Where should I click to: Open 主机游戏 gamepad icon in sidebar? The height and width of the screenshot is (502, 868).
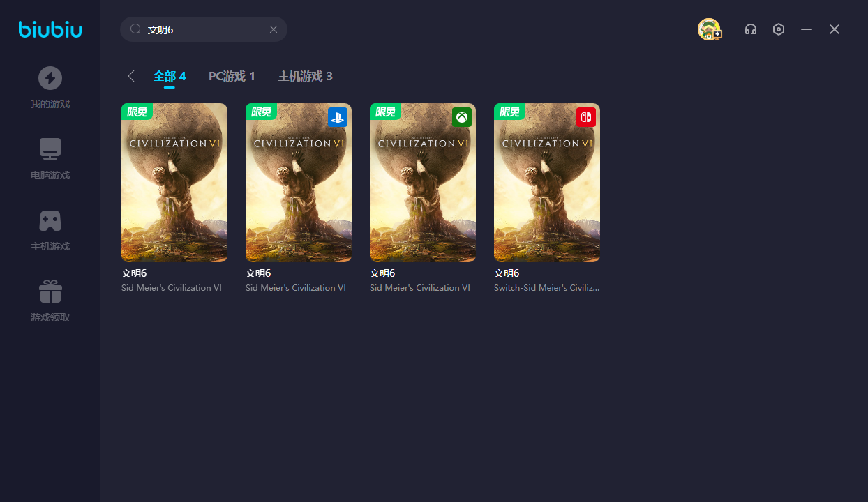coord(50,220)
